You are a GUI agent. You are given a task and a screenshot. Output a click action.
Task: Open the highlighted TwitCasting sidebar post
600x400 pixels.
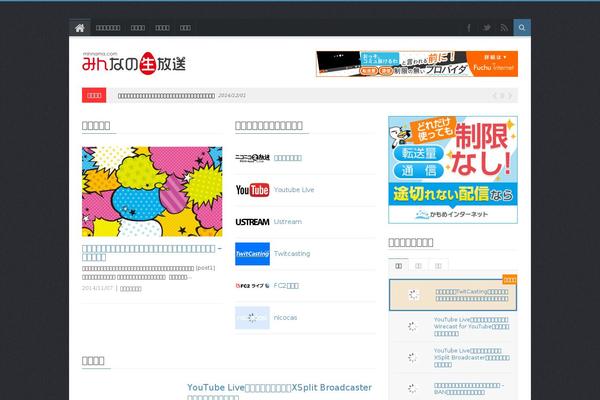pyautogui.click(x=472, y=295)
